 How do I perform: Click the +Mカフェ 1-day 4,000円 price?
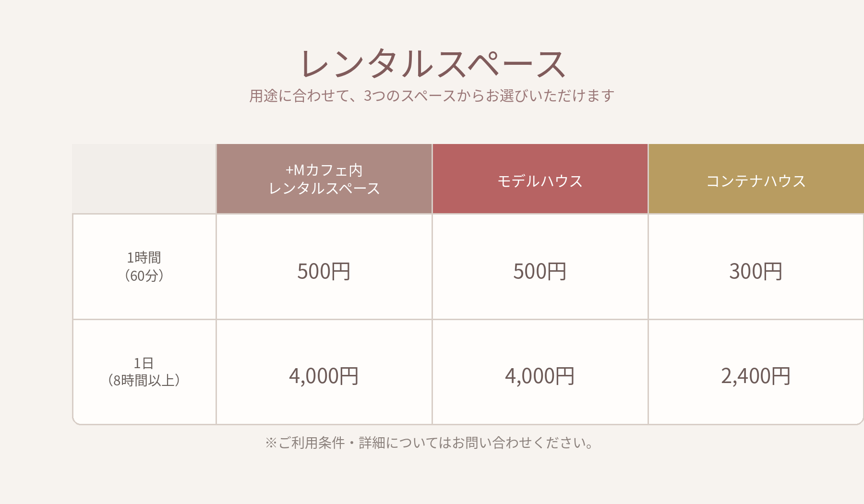(324, 376)
